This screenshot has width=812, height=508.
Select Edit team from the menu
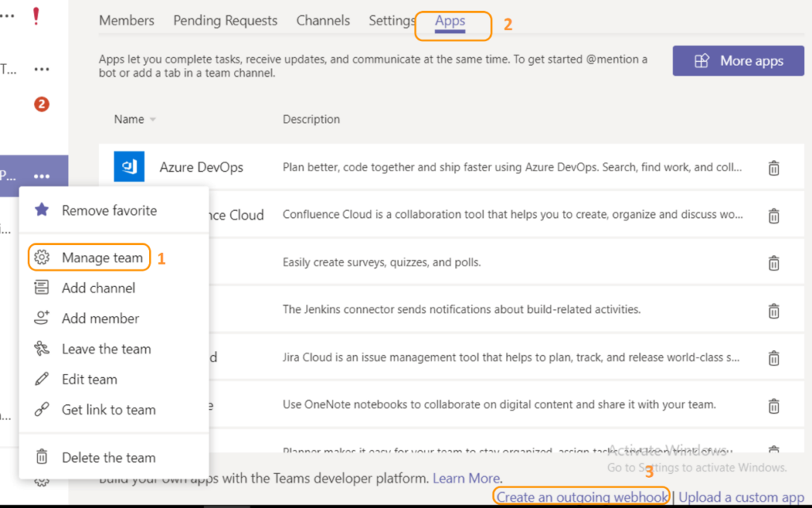tap(90, 379)
